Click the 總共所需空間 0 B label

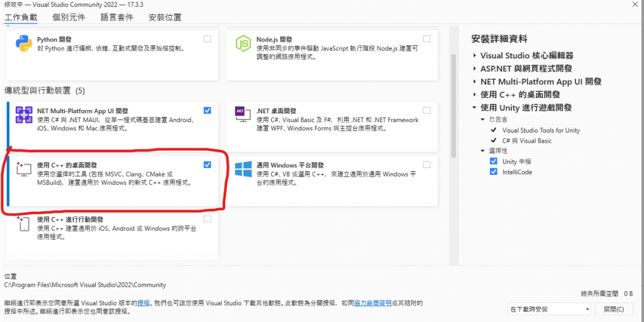pos(608,294)
